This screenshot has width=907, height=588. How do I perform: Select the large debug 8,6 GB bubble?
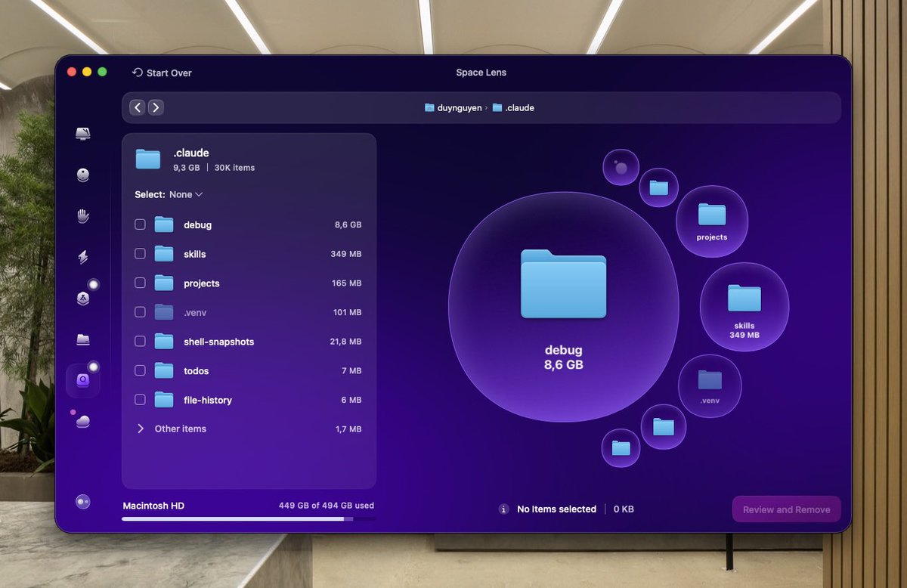point(564,307)
